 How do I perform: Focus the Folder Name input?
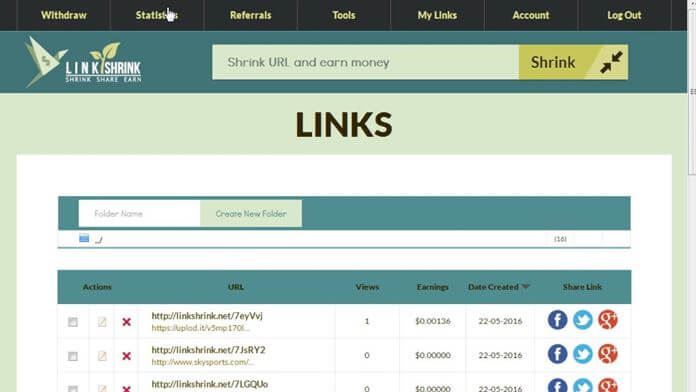(139, 214)
